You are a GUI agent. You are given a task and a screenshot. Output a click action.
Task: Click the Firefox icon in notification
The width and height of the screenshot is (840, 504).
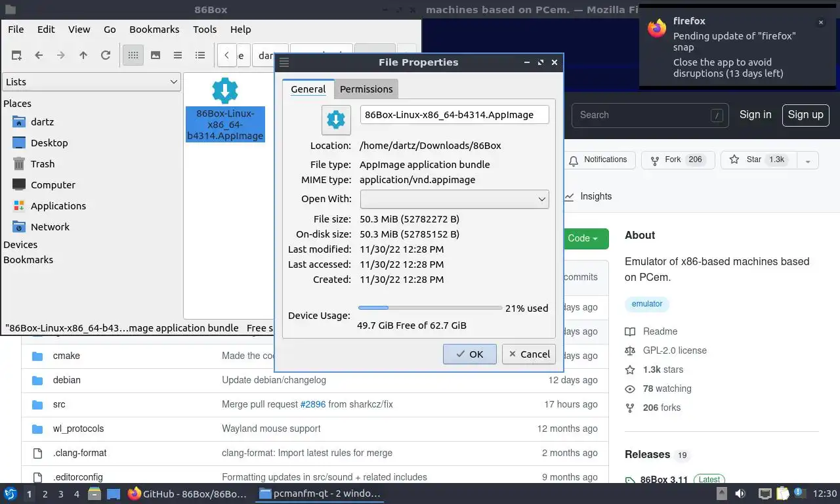657,28
